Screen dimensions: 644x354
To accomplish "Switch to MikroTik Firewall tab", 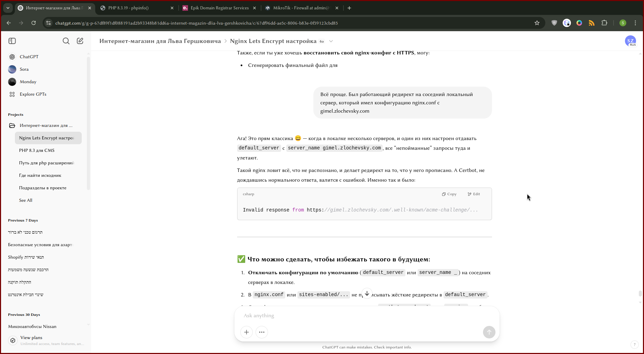I will tap(302, 8).
